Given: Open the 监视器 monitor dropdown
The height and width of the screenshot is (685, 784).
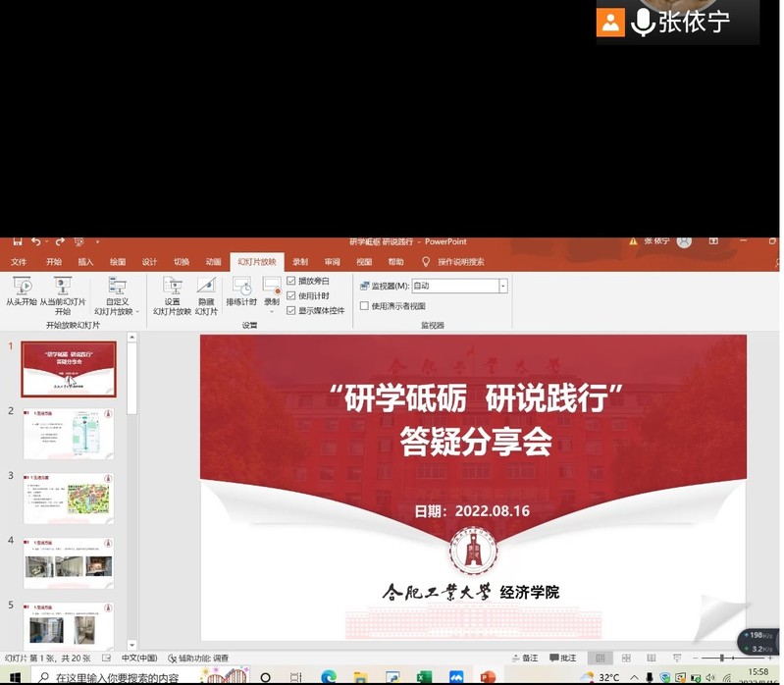Looking at the screenshot, I should 502,286.
